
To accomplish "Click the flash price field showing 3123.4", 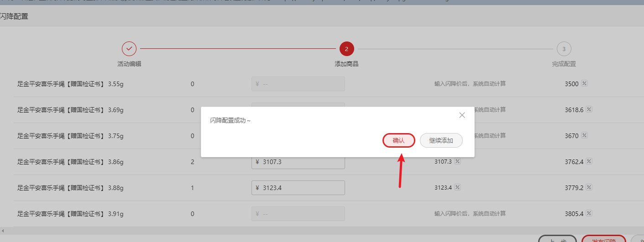I will click(x=298, y=188).
